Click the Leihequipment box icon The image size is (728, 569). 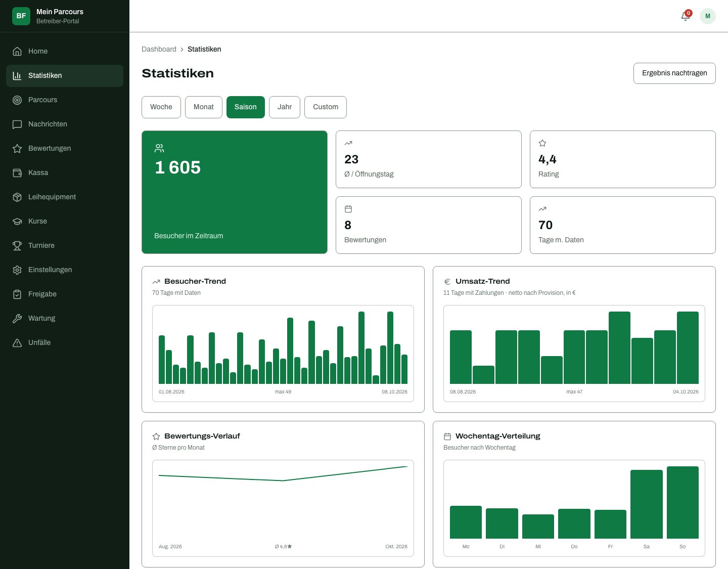[x=17, y=197]
